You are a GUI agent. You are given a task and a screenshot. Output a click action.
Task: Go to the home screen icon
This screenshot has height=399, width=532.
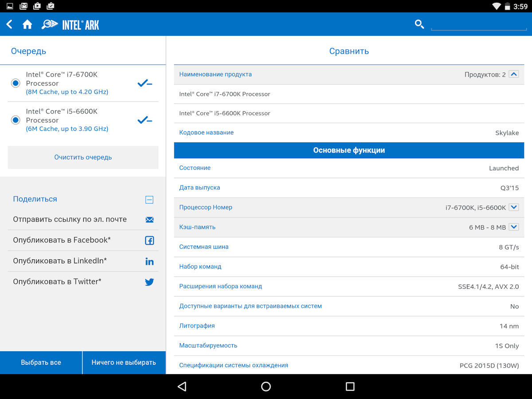pyautogui.click(x=27, y=24)
